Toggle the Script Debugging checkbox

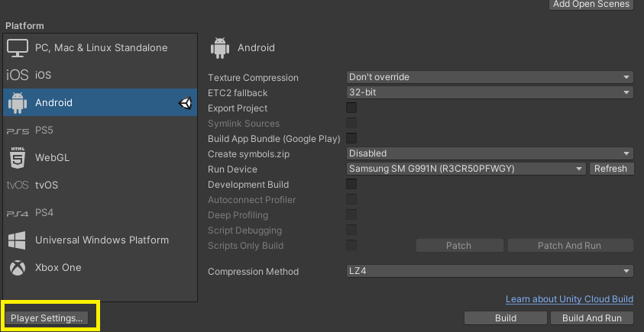coord(351,230)
